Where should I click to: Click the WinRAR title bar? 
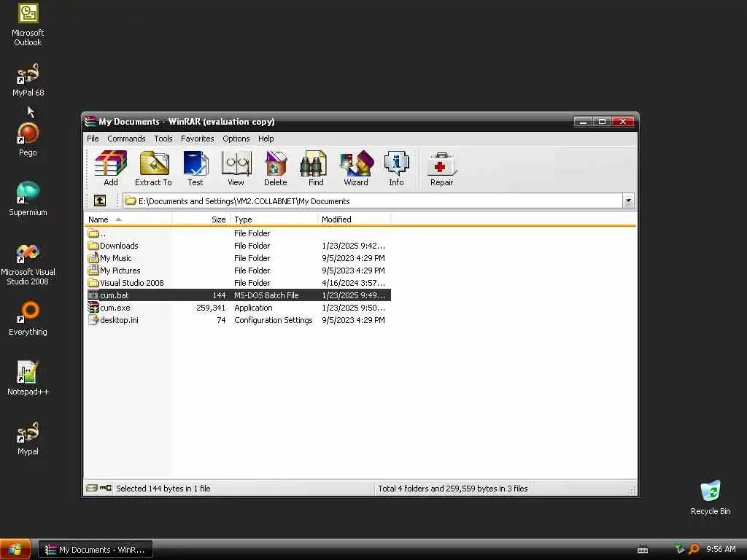click(329, 122)
